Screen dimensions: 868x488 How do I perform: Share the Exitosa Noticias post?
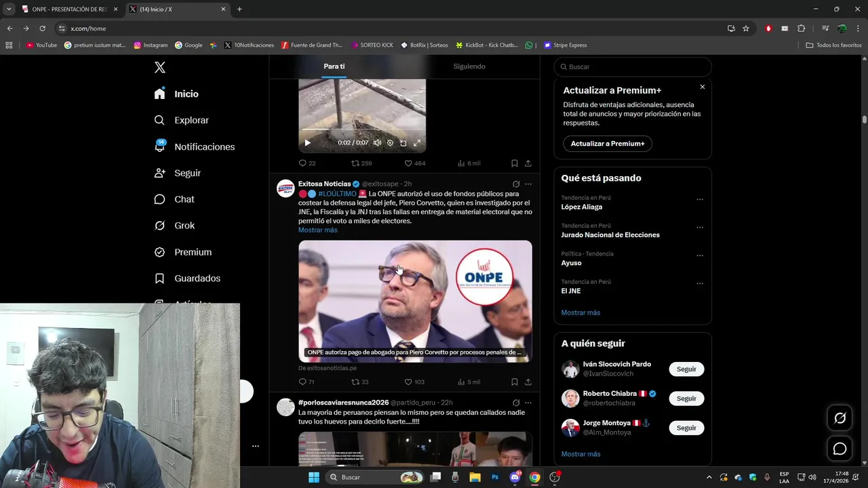click(528, 382)
